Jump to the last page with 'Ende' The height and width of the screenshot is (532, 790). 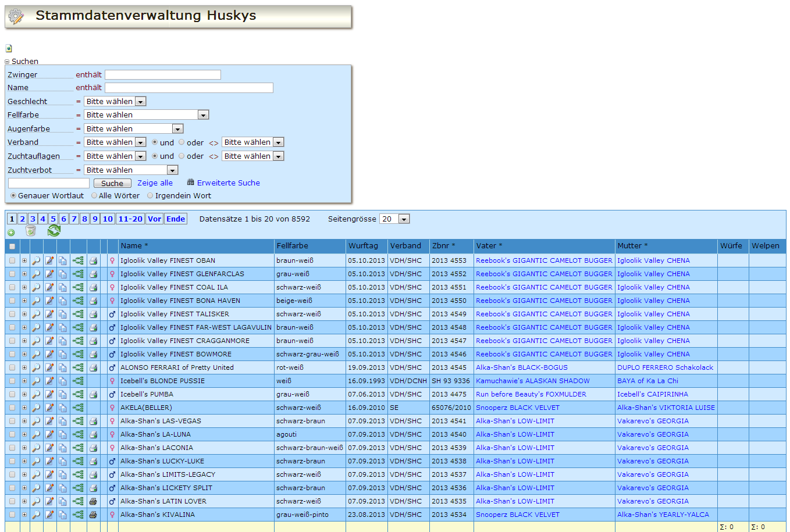(x=176, y=219)
